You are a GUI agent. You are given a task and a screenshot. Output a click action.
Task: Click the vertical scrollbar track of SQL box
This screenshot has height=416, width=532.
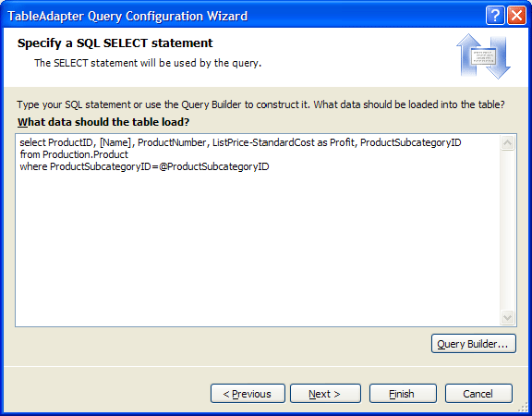tap(508, 230)
